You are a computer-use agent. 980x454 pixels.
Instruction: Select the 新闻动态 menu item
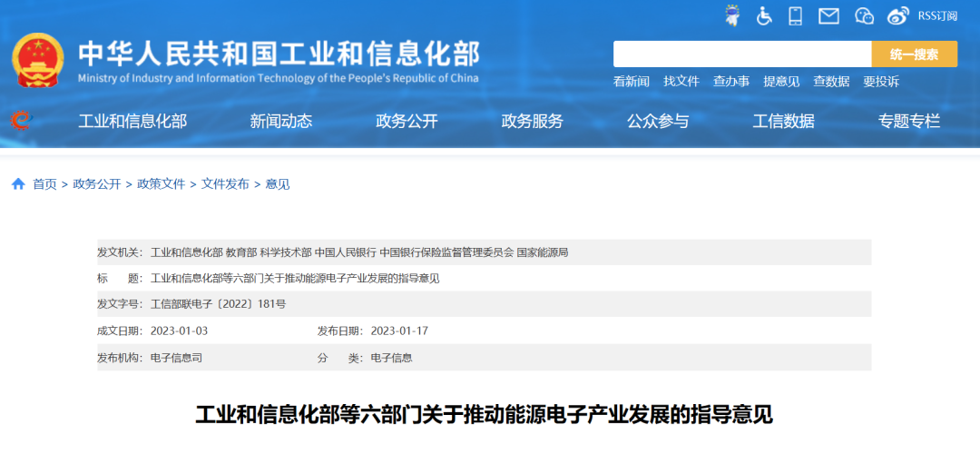pos(281,122)
